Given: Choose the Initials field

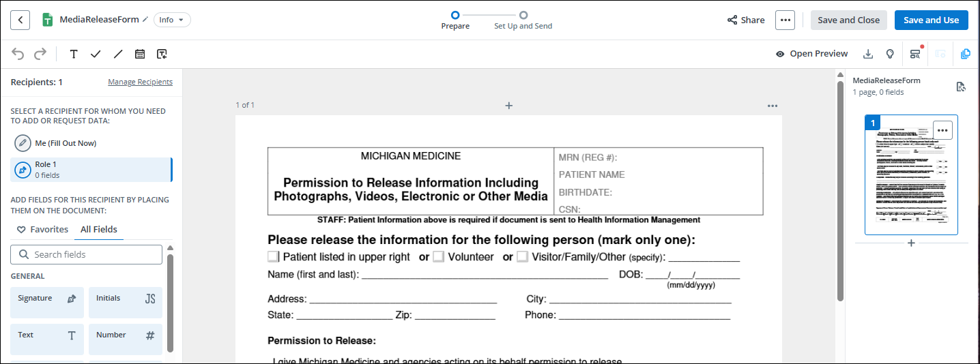Looking at the screenshot, I should 126,303.
